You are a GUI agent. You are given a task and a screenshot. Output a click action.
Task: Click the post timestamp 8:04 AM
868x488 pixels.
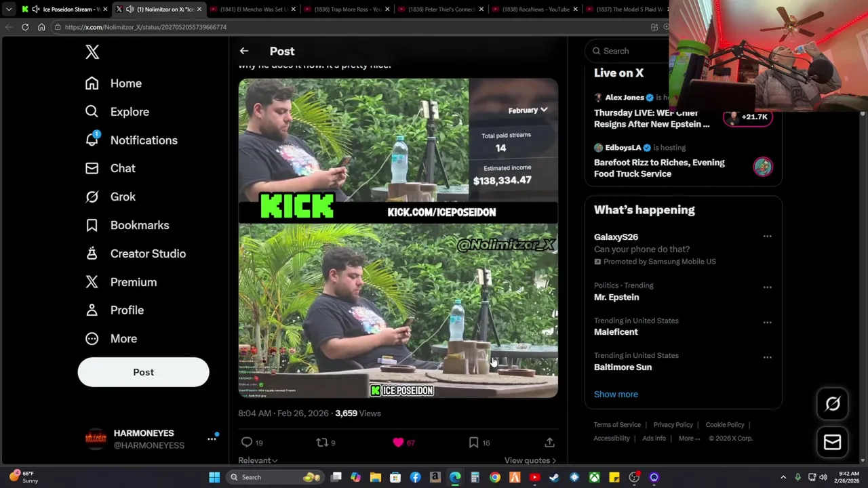tap(283, 413)
